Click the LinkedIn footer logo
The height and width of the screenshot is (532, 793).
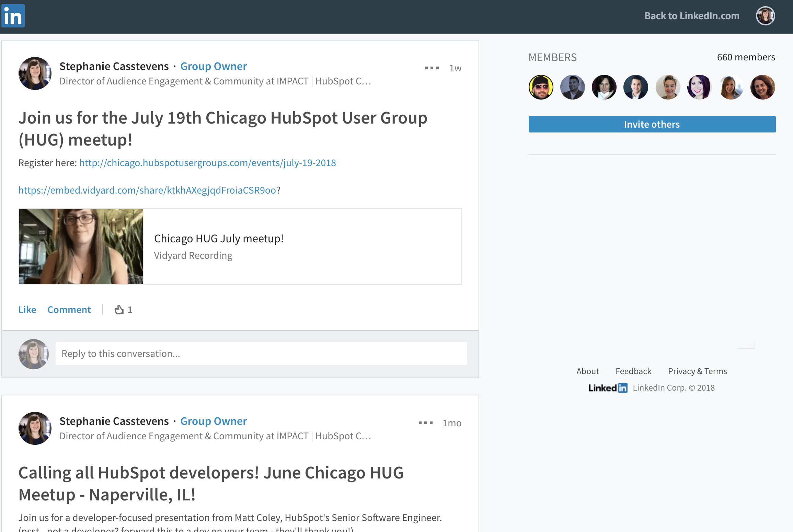tap(608, 388)
